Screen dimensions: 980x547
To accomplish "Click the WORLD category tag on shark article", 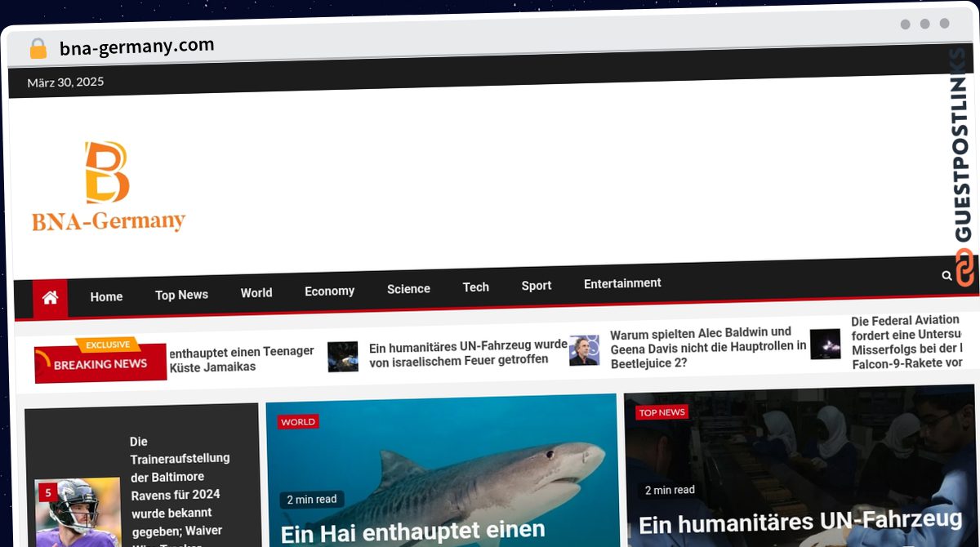I will click(298, 422).
